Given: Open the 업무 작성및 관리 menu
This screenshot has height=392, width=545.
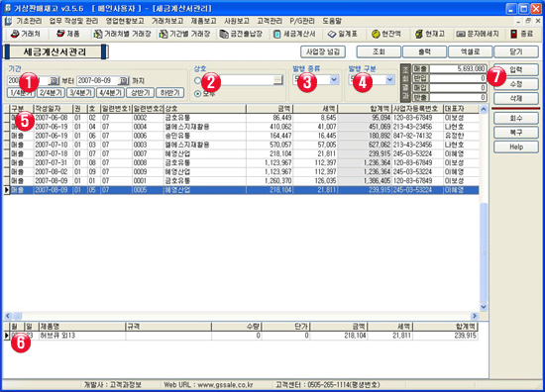Looking at the screenshot, I should tap(73, 21).
